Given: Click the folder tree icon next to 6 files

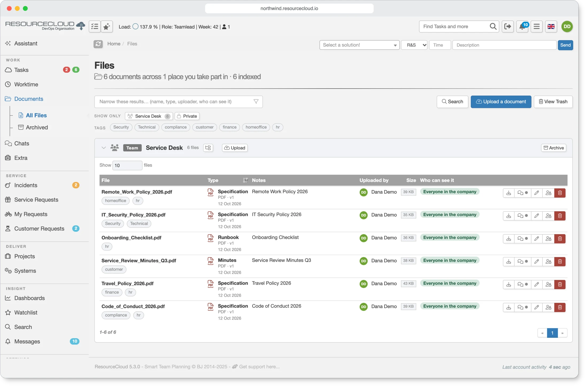Looking at the screenshot, I should pos(208,148).
